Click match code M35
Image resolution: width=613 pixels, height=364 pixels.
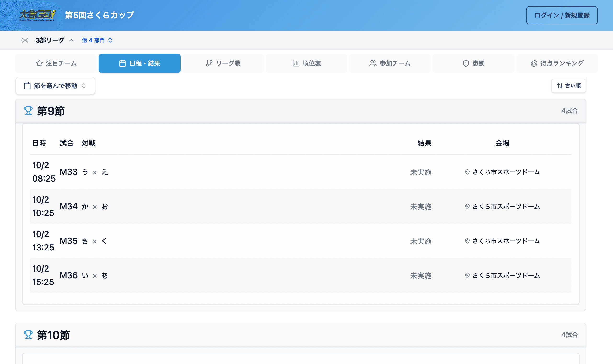coord(69,241)
